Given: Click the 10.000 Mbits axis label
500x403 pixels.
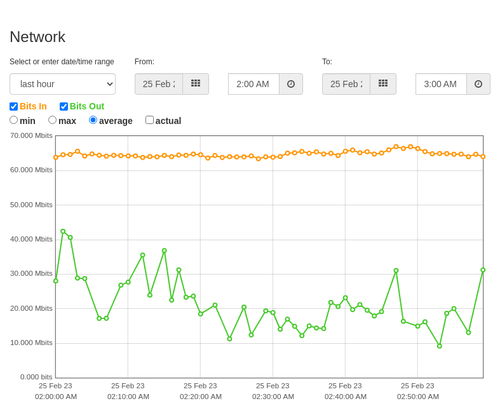Looking at the screenshot, I should [31, 343].
